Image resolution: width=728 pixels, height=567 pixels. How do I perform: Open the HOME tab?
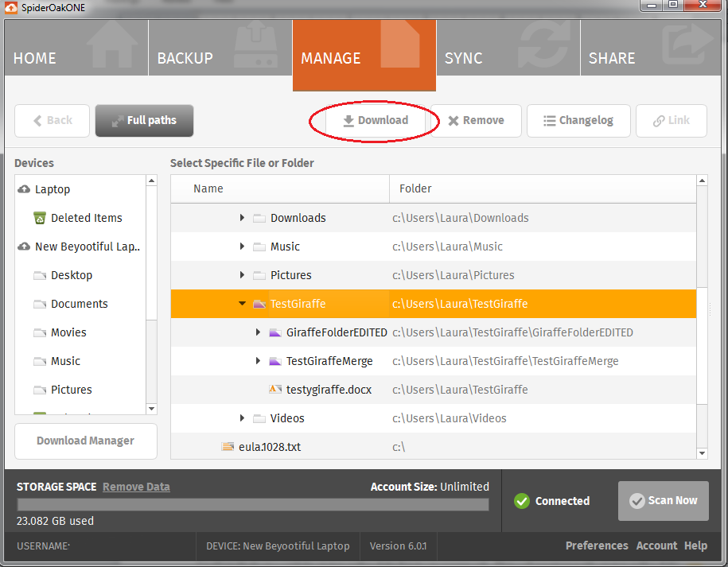(76, 48)
